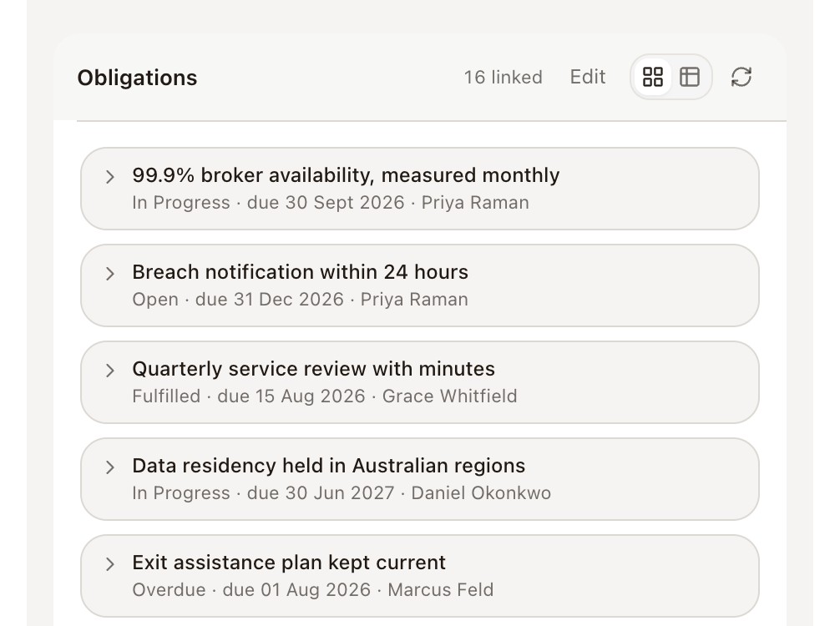
Task: Expand the Breach notification obligation
Action: (110, 274)
